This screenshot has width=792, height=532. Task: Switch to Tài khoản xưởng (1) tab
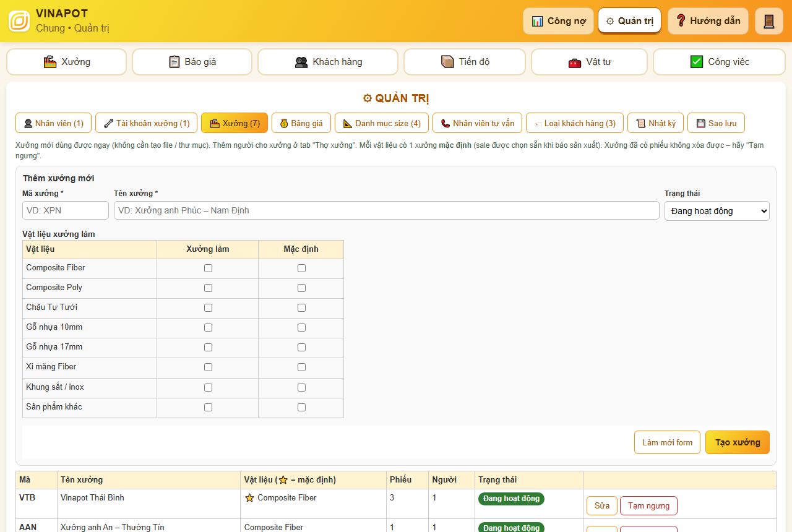coord(147,123)
